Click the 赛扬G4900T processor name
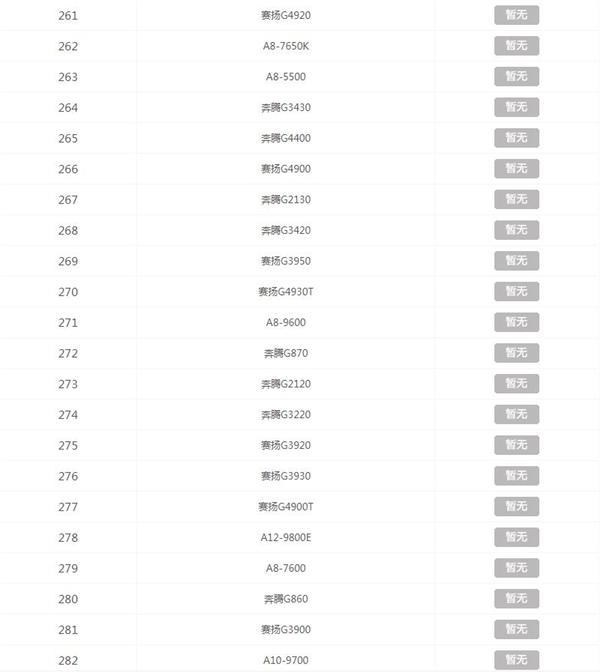 286,507
